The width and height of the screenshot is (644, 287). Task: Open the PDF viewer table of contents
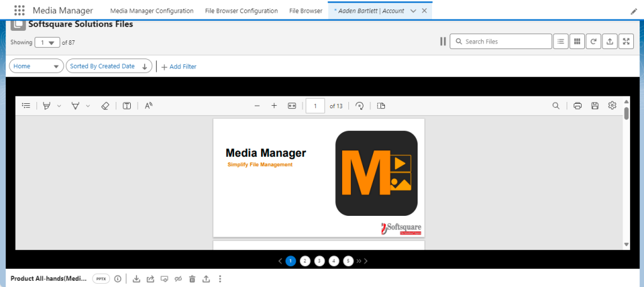click(26, 106)
